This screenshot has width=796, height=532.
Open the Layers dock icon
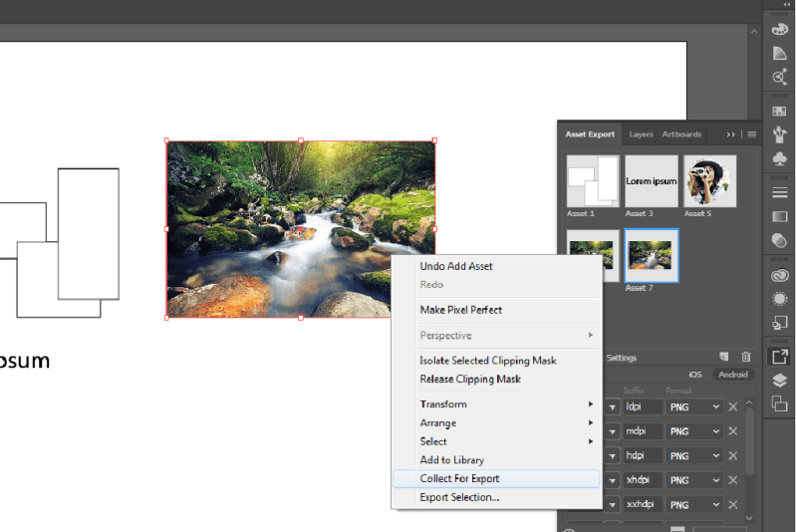click(779, 381)
